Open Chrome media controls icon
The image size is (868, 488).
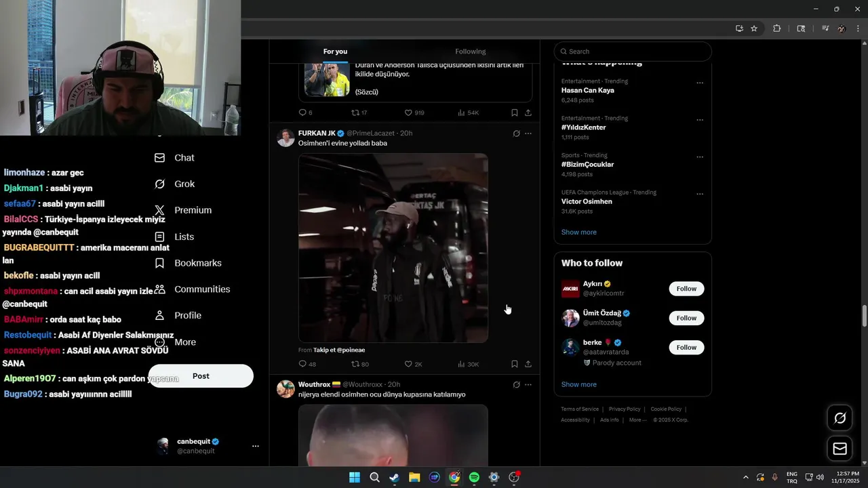tap(825, 28)
